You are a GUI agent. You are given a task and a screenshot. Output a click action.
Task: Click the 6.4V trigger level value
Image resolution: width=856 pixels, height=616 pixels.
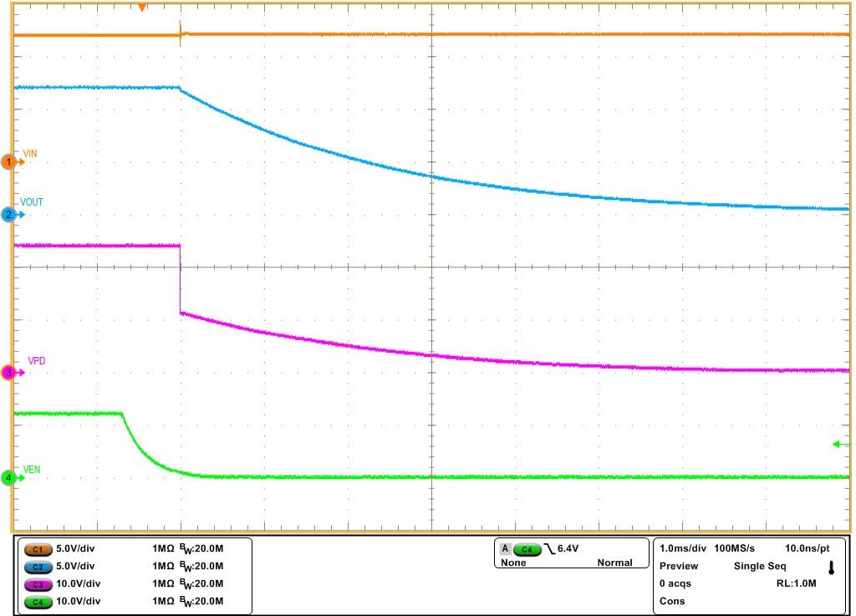click(x=569, y=548)
